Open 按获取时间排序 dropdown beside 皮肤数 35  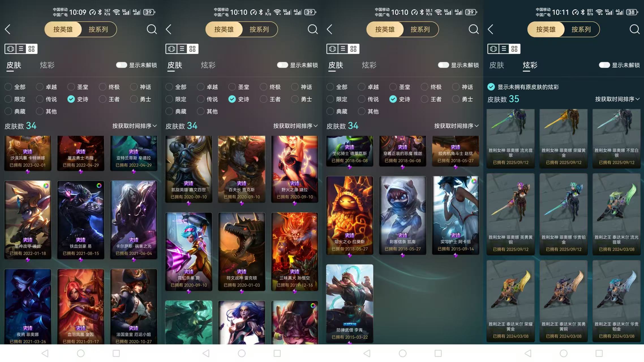[617, 99]
